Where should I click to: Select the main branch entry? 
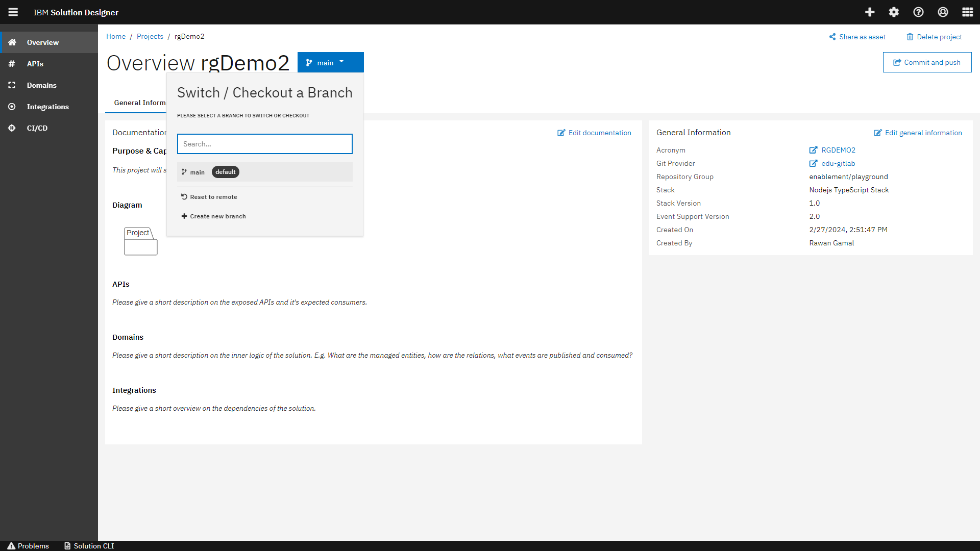(198, 172)
